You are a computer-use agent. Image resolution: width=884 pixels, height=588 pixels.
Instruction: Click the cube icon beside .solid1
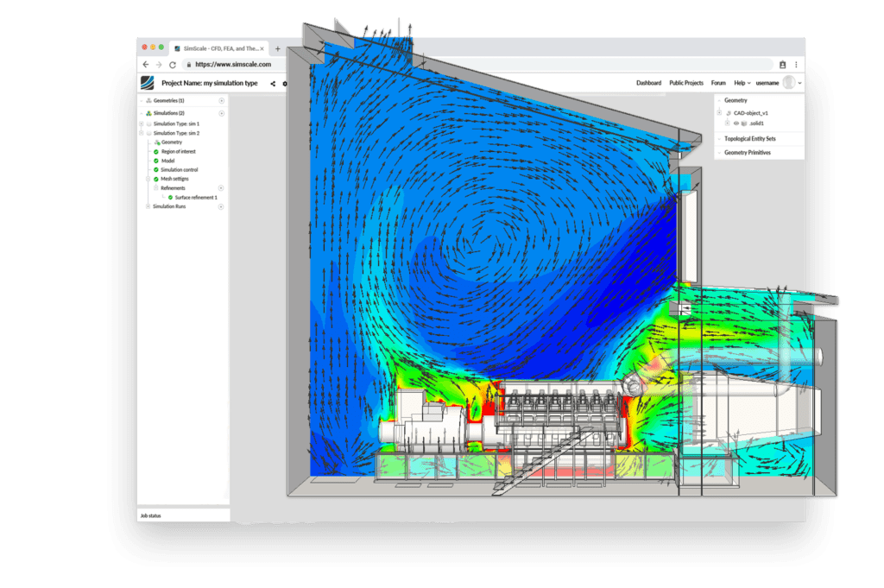744,123
